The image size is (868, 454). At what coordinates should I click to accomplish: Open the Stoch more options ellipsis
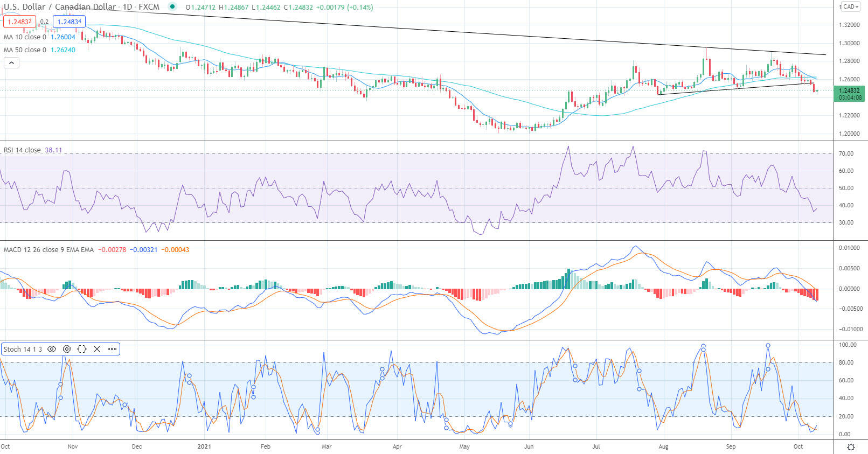pos(112,349)
